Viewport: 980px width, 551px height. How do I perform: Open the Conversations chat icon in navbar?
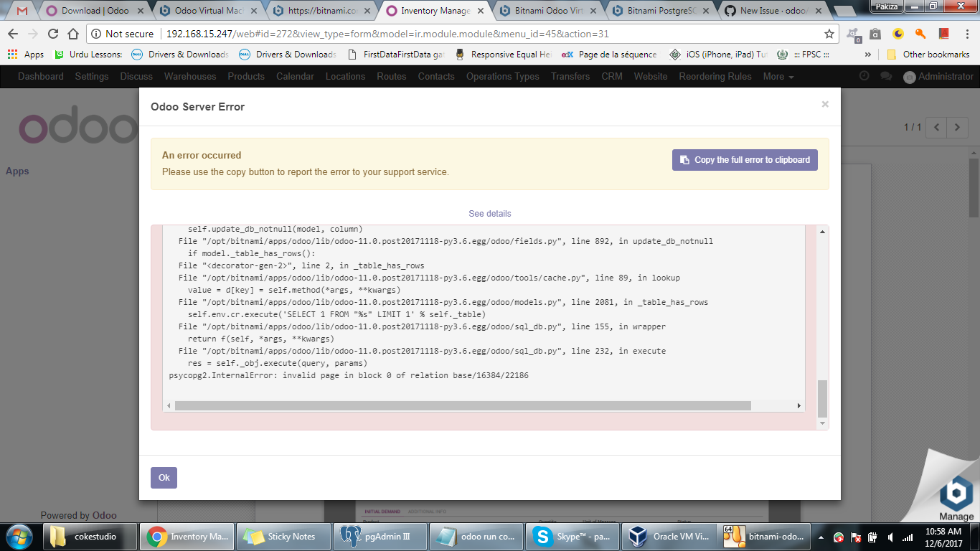coord(886,76)
